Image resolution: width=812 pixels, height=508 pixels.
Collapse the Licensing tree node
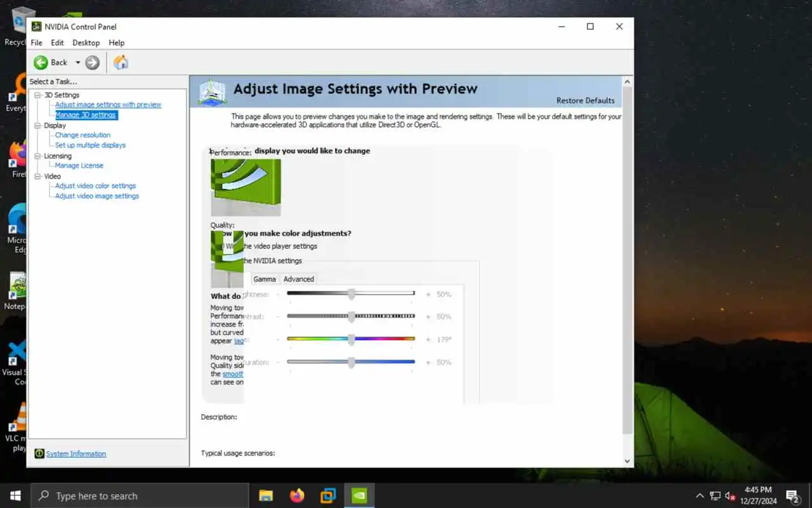point(38,156)
